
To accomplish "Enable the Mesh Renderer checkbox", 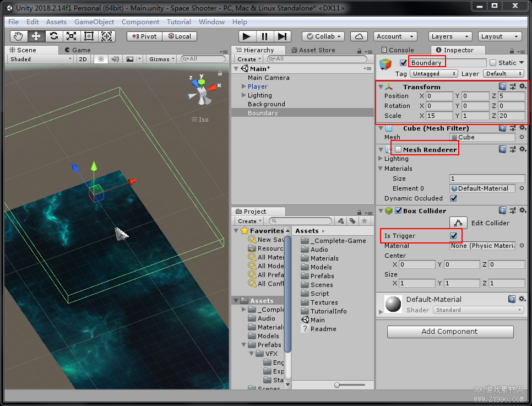I will click(x=398, y=149).
